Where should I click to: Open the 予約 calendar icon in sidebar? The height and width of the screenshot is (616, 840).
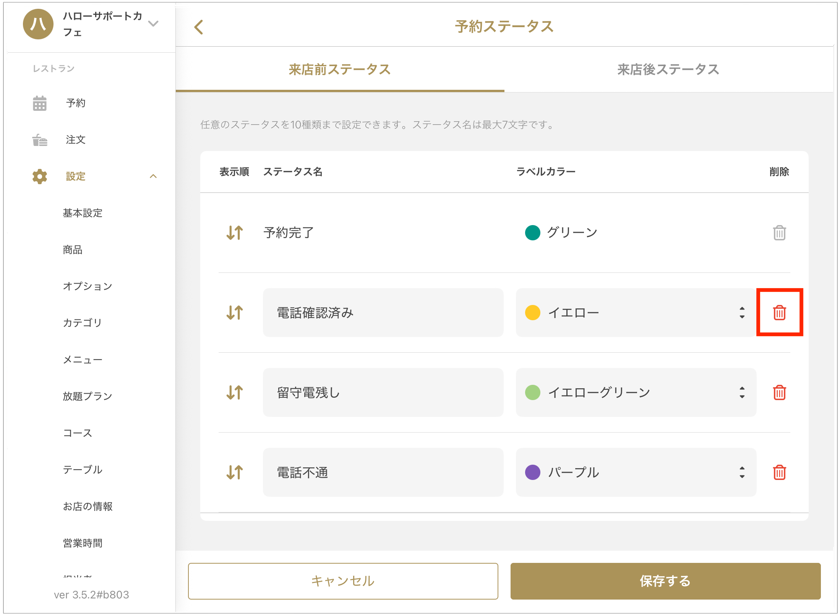40,103
